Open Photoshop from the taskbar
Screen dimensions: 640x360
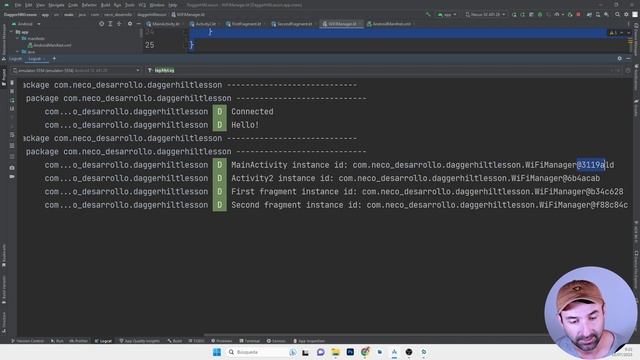350,352
